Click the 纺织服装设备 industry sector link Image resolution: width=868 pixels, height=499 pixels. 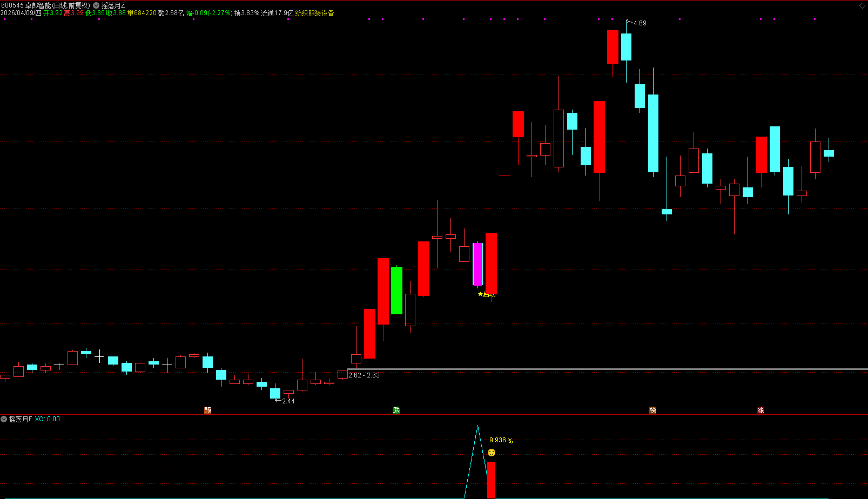(314, 13)
